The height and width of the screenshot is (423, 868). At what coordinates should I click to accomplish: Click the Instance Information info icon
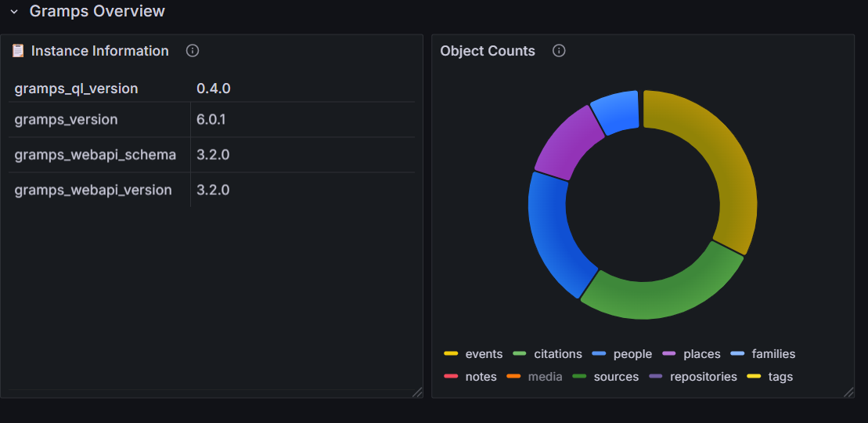[x=193, y=51]
